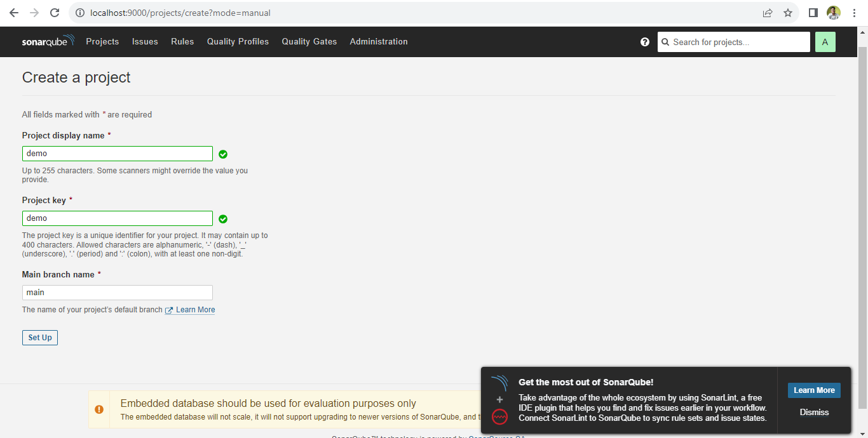The height and width of the screenshot is (438, 868).
Task: Click the orange warning icon in database notice
Action: [99, 409]
